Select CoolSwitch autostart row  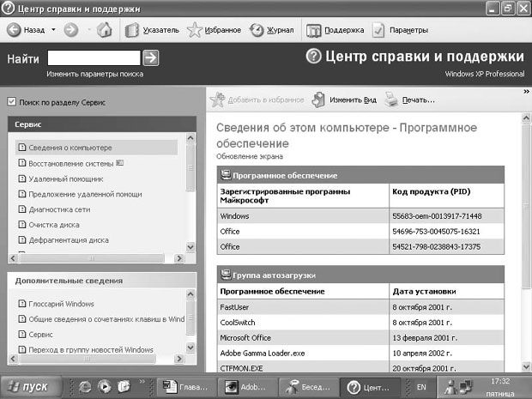(x=360, y=323)
